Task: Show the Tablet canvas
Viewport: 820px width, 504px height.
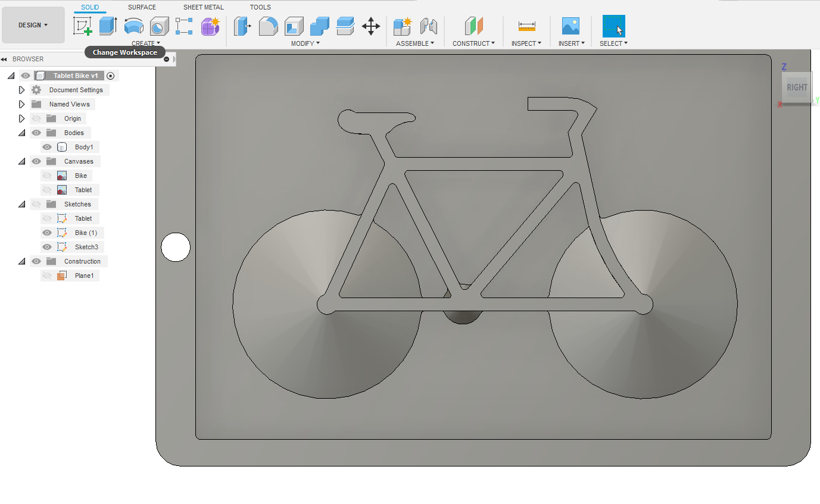Action: (x=47, y=190)
